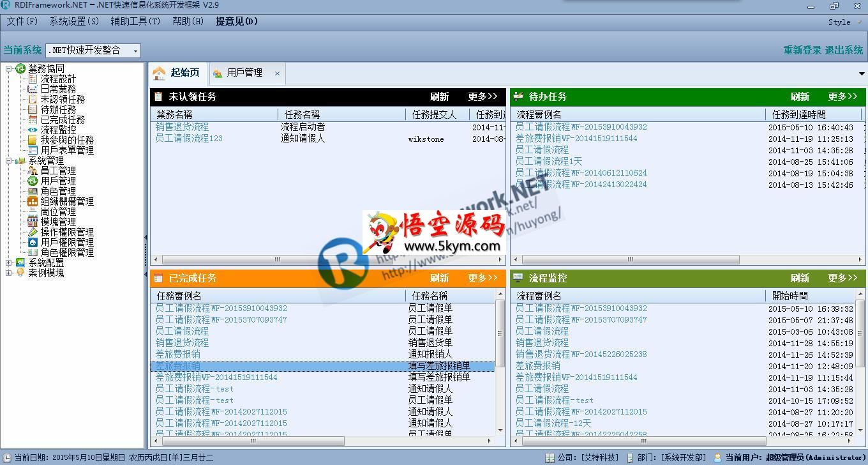Select the 流程監控 tree item label
Image resolution: width=868 pixels, height=465 pixels.
tap(58, 130)
